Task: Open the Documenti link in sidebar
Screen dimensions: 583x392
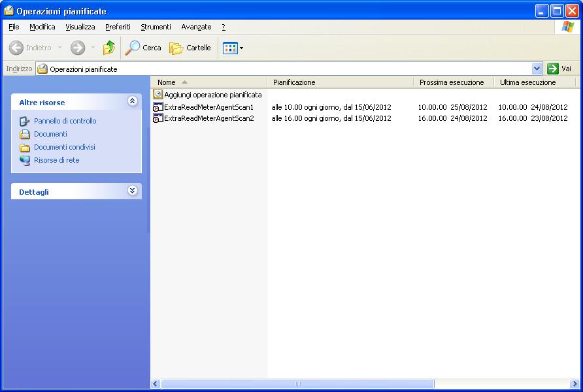Action: pyautogui.click(x=50, y=134)
